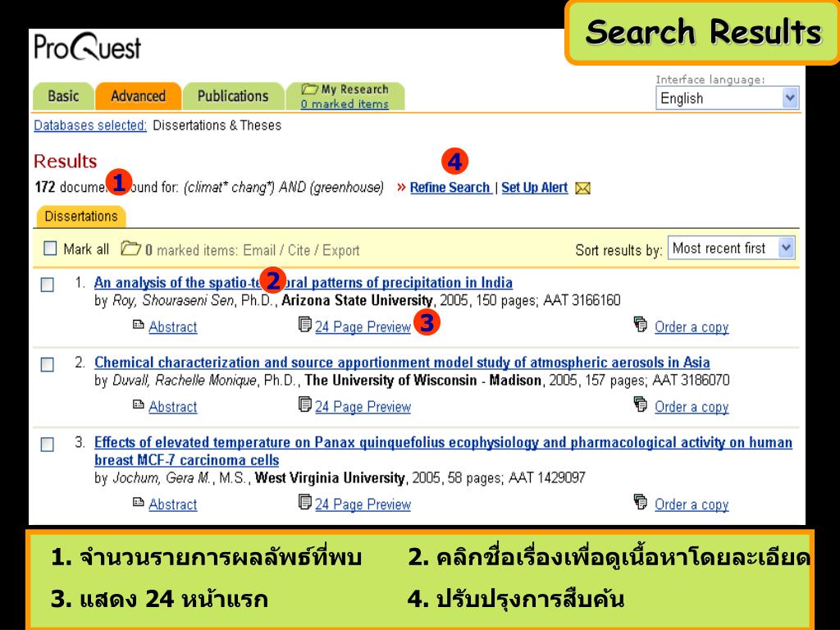Click the red arrows before Refine Search
Screen dimensions: 840x630
click(x=401, y=188)
